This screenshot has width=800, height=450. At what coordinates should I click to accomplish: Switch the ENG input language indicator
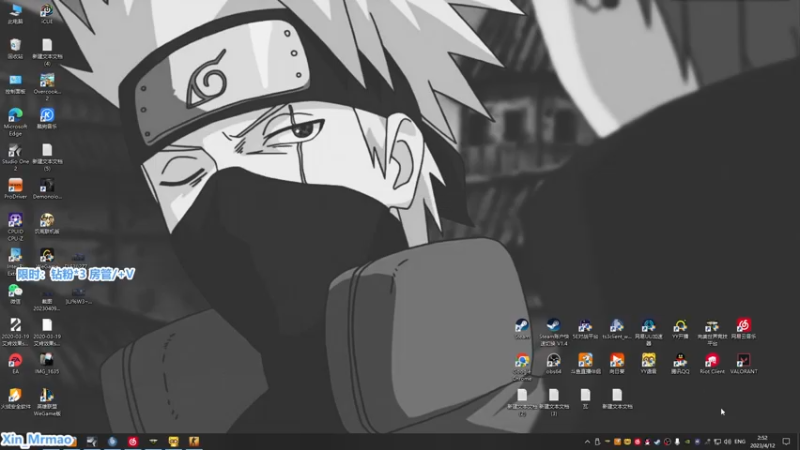740,442
